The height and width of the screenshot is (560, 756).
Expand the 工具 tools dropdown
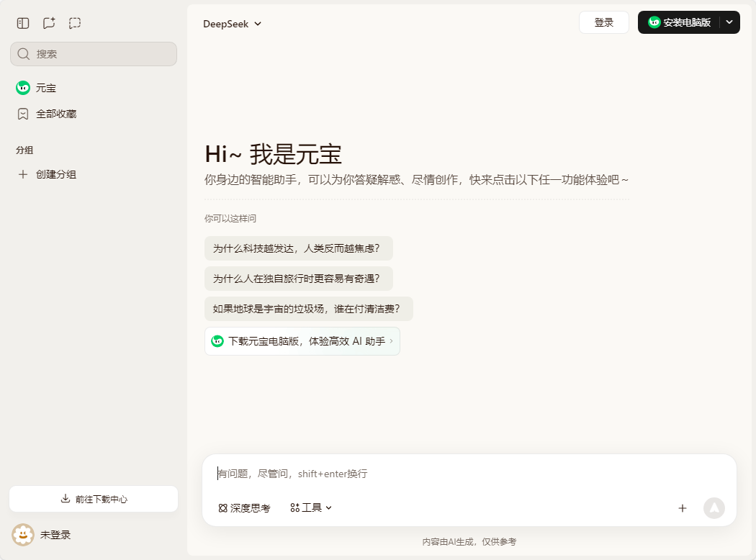coord(311,508)
